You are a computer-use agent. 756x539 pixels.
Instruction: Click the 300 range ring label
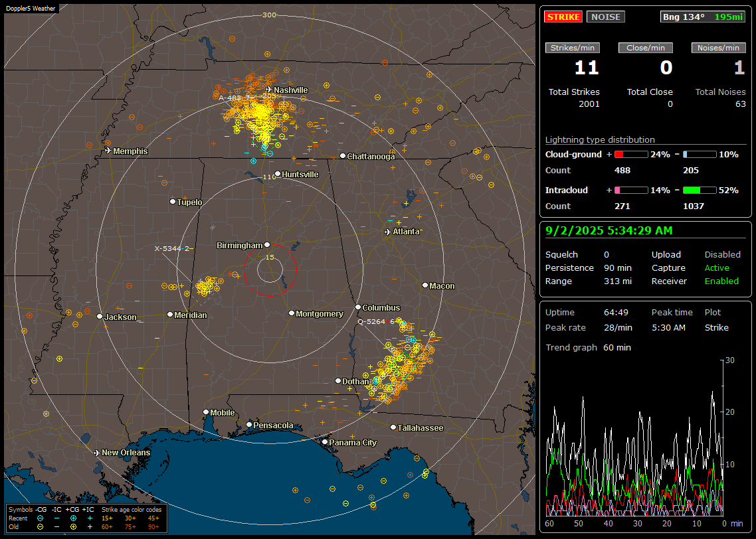[269, 15]
